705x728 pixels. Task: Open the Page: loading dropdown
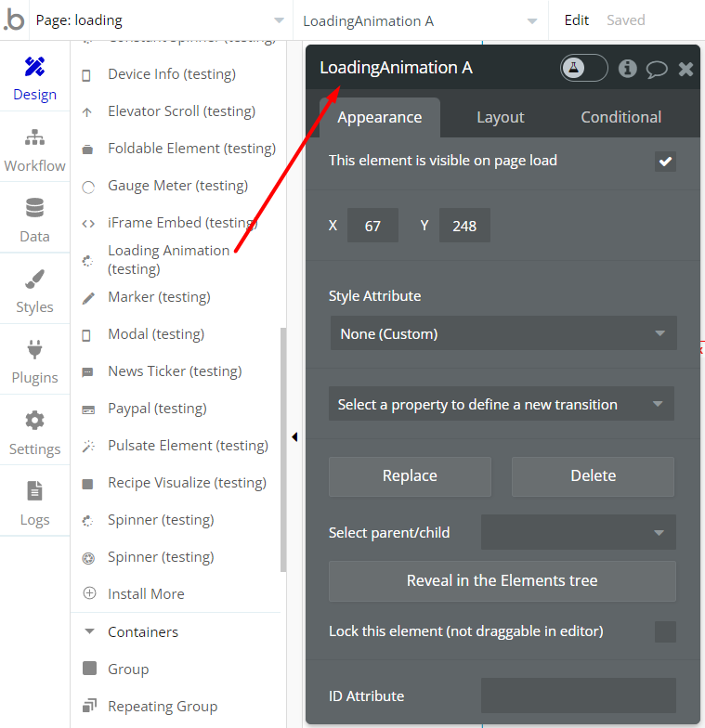pos(161,20)
